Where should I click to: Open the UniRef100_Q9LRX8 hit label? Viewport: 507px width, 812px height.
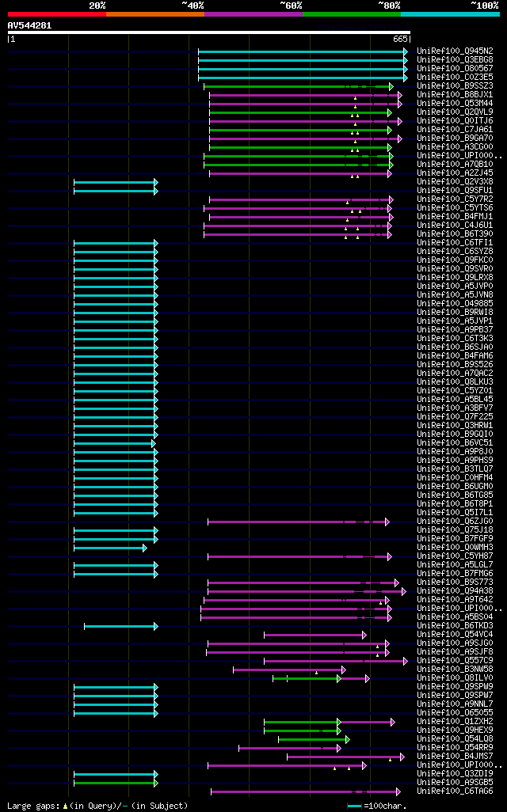tap(456, 278)
